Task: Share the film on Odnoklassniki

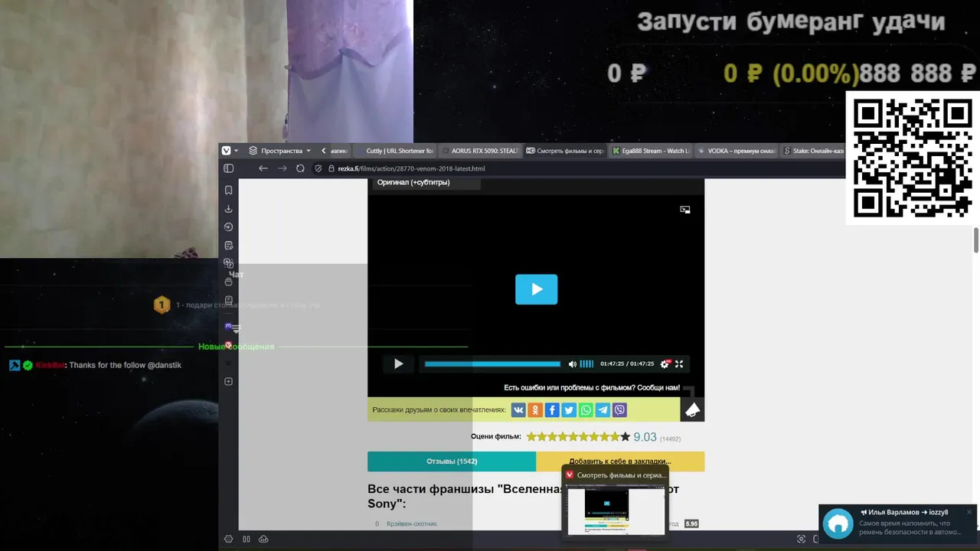Action: 535,410
